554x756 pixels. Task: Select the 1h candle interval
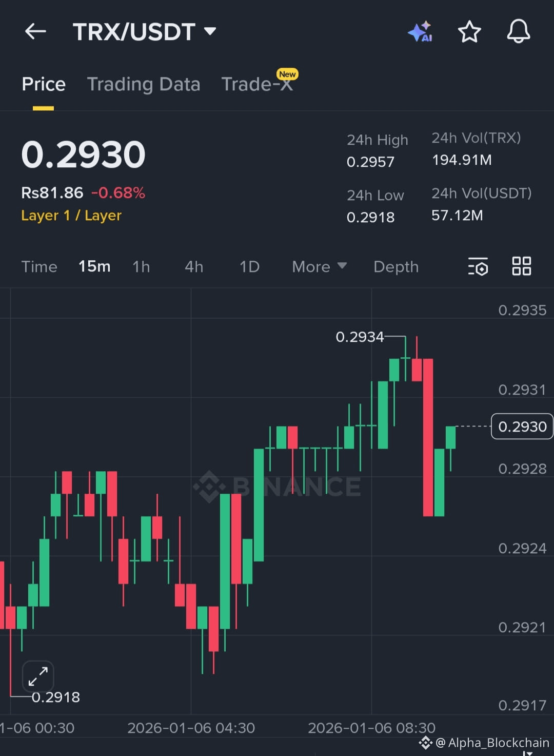point(141,266)
